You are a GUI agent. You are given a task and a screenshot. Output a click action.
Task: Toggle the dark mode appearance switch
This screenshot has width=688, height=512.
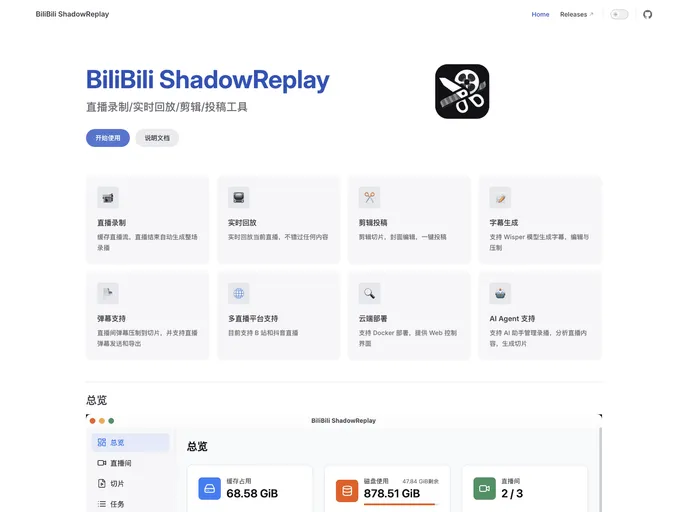[x=619, y=14]
